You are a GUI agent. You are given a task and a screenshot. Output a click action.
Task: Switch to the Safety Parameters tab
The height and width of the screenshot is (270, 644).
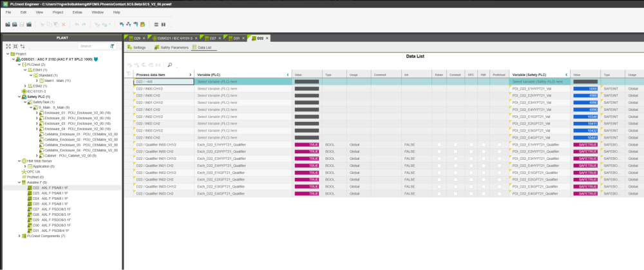tap(171, 48)
